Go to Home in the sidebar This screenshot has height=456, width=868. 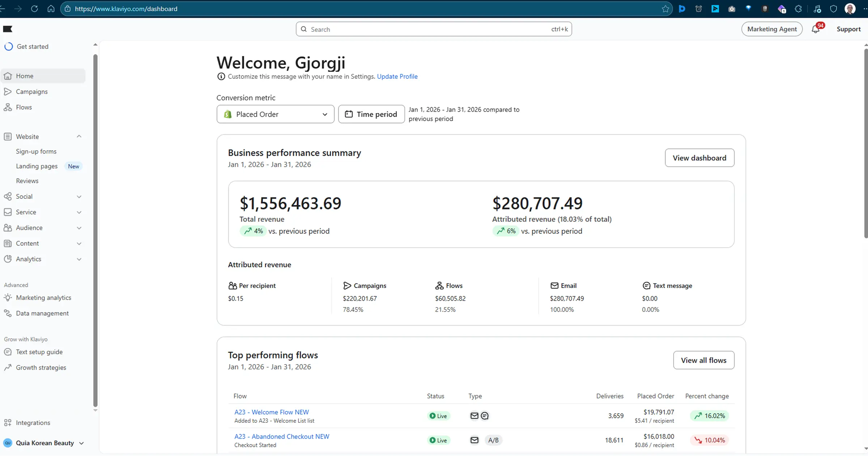(43, 76)
